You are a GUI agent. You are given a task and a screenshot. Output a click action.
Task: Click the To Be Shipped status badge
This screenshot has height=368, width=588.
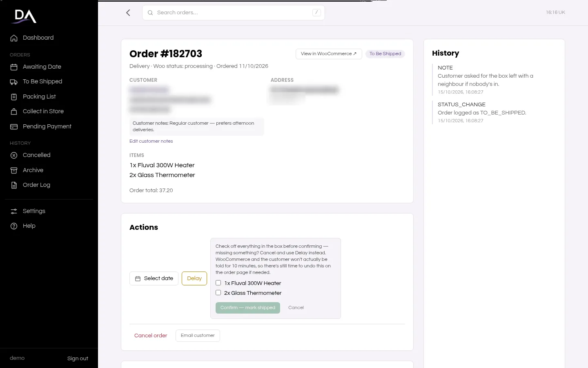click(385, 54)
